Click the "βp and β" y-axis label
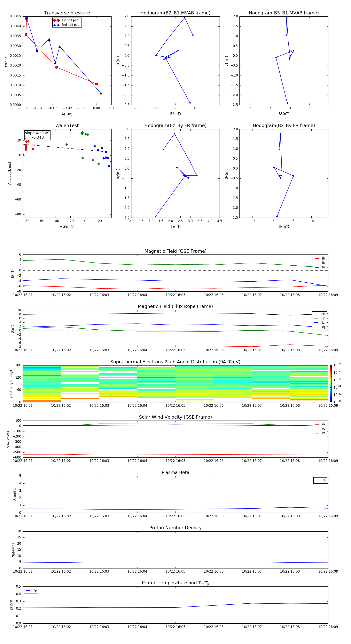The height and width of the screenshot is (644, 351). [x=15, y=494]
